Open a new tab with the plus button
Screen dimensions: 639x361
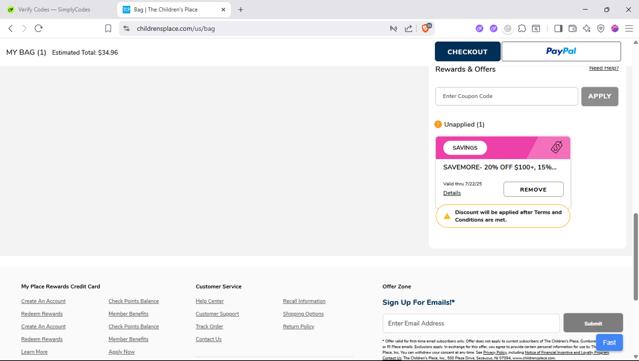point(240,9)
